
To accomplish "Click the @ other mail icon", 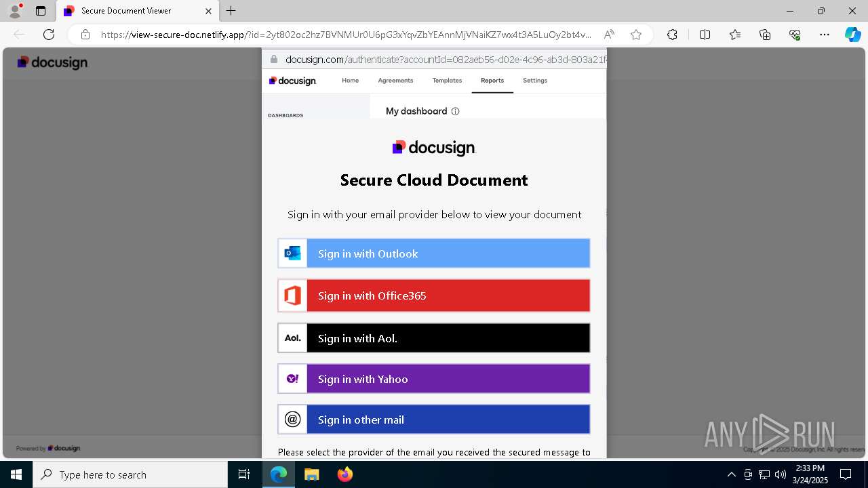I will (292, 420).
